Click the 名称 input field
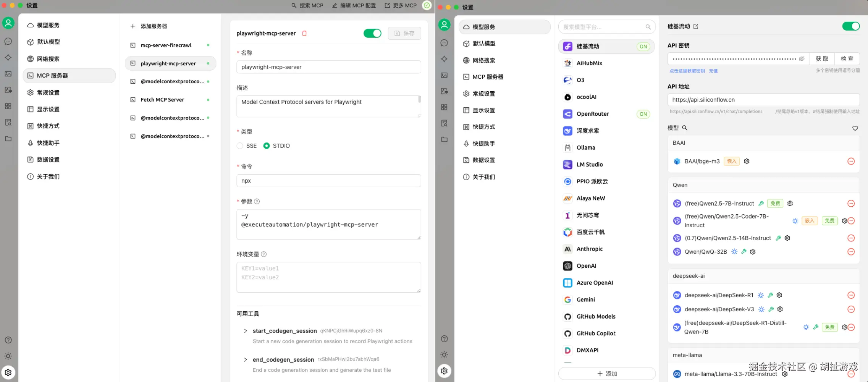868x382 pixels. pyautogui.click(x=329, y=67)
